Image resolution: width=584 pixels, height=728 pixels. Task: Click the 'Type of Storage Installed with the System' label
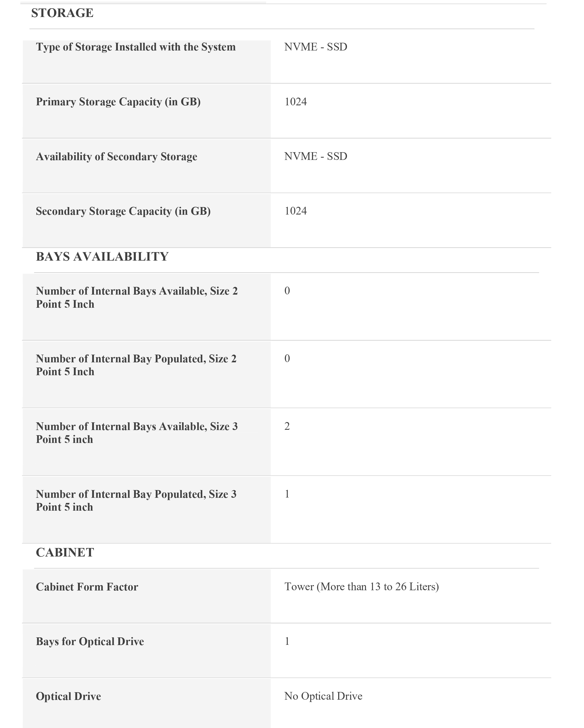(x=136, y=47)
